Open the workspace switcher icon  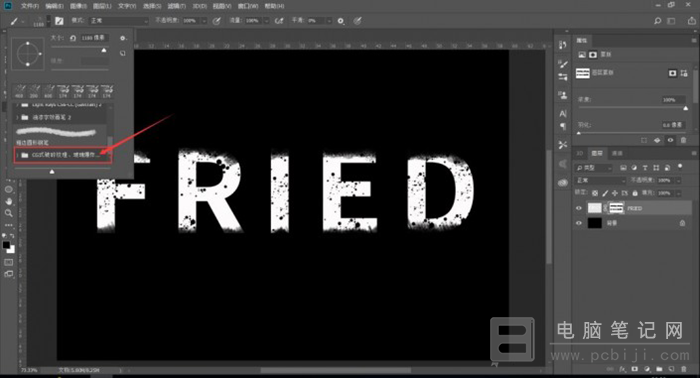point(671,21)
